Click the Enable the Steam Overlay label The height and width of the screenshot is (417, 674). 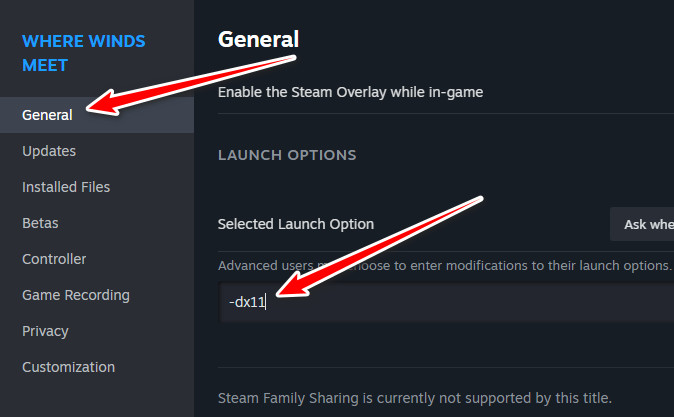(x=350, y=92)
